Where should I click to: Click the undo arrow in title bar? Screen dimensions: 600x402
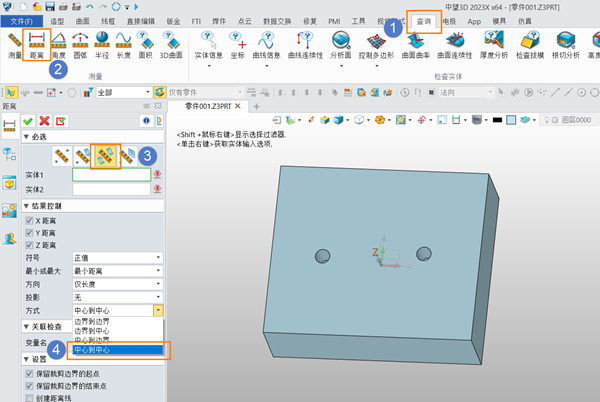[x=90, y=7]
